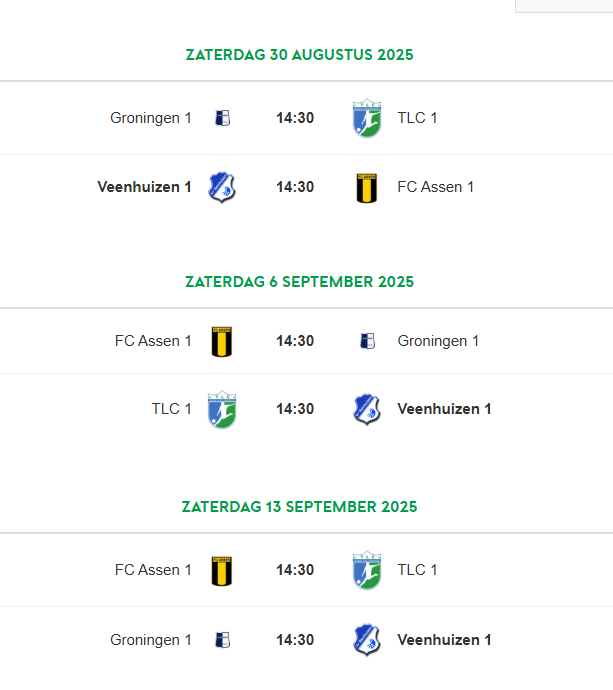Select 14:30 time of TLC vs Veenhuizen
This screenshot has width=613, height=690.
295,409
